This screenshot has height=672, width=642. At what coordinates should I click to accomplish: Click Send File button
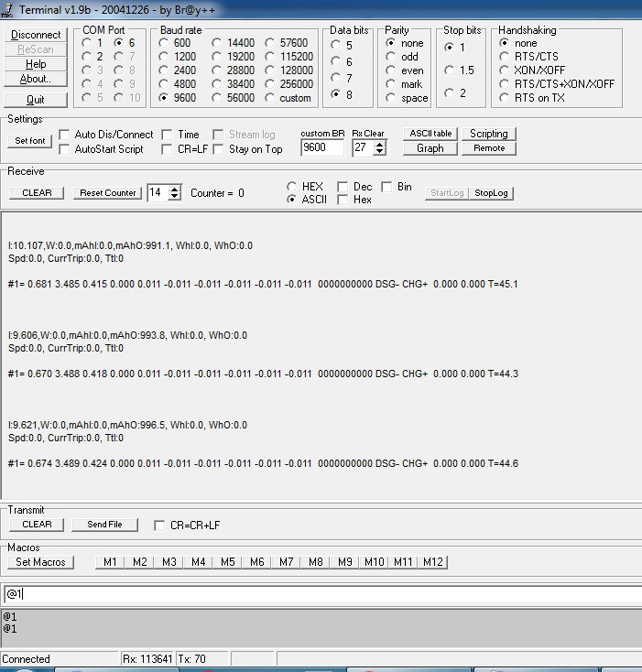click(104, 525)
